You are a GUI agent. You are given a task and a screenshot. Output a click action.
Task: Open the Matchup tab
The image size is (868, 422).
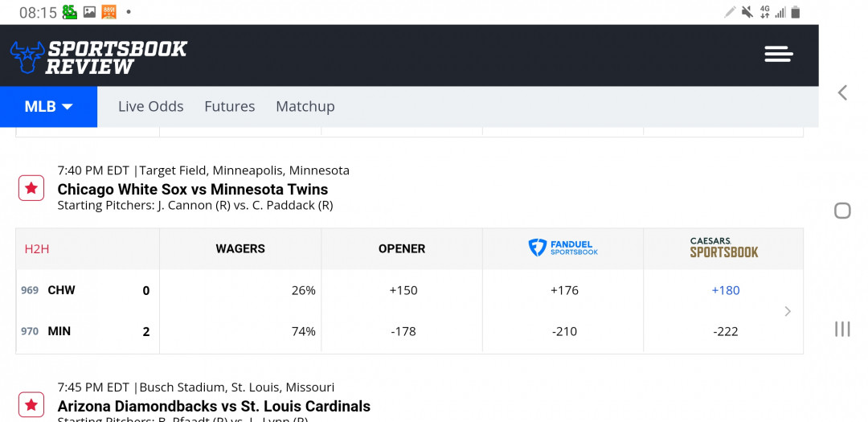[305, 106]
